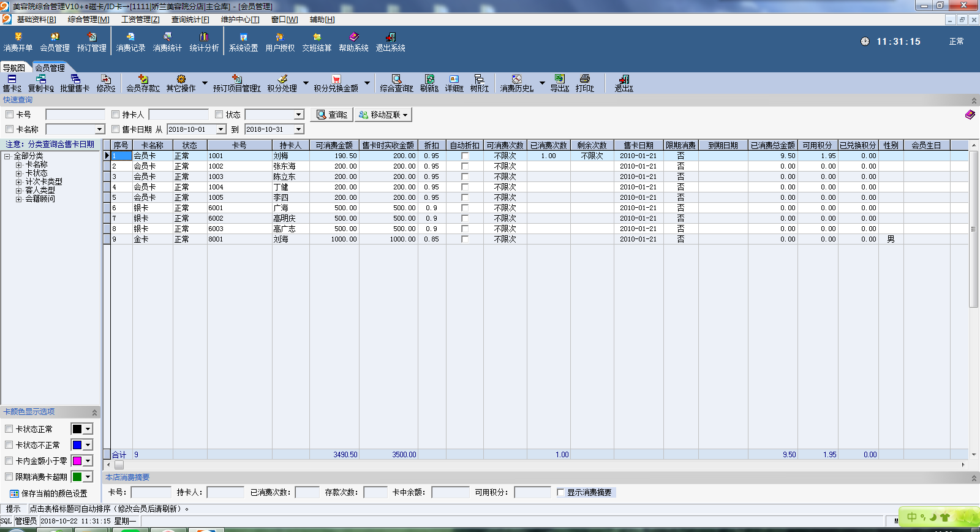Open 帮助系统 toolbar icon
980x532 pixels.
coord(354,42)
